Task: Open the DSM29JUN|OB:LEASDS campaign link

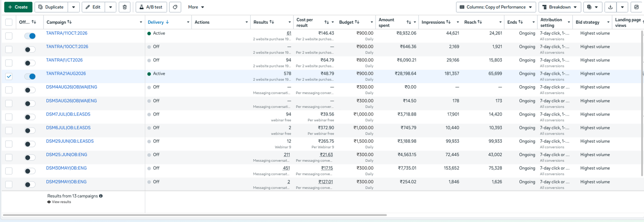Action: point(70,142)
